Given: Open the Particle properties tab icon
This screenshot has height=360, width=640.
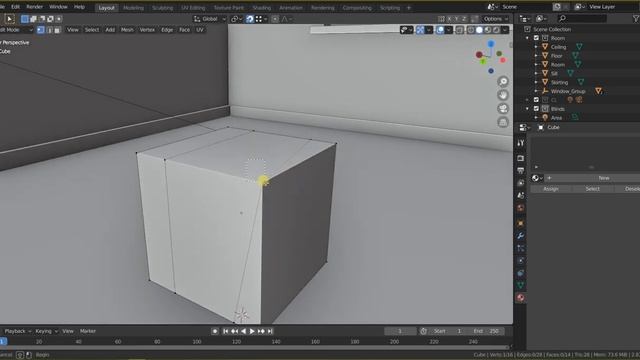Looking at the screenshot, I should tap(520, 248).
